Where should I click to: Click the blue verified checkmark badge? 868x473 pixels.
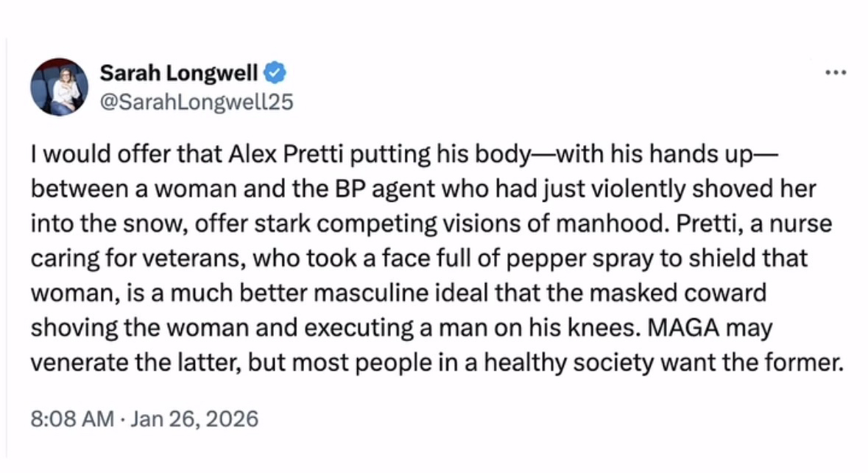tap(276, 73)
